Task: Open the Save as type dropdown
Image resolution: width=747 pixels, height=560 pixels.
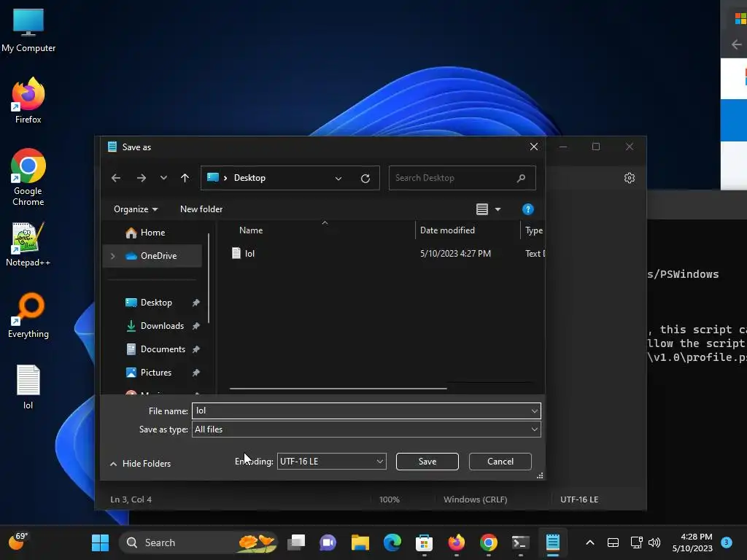Action: point(366,429)
